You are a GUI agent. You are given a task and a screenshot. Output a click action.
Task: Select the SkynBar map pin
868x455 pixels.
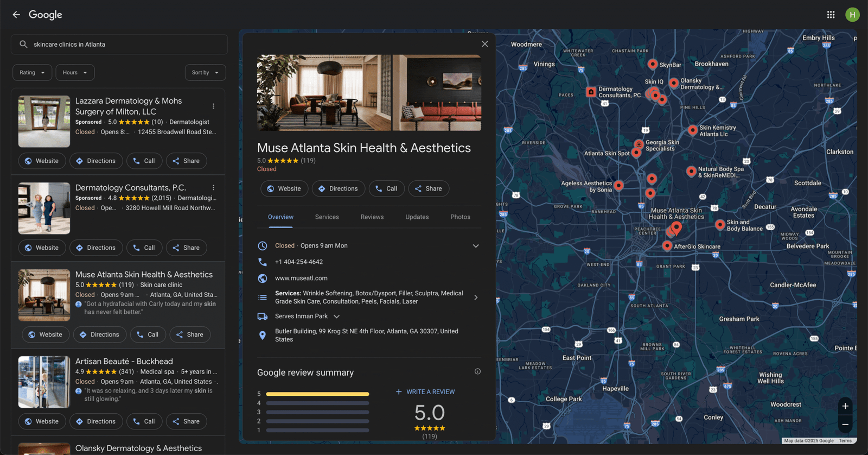click(653, 64)
